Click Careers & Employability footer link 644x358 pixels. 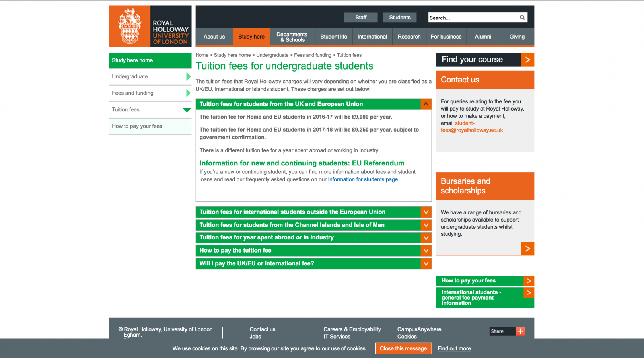point(352,329)
